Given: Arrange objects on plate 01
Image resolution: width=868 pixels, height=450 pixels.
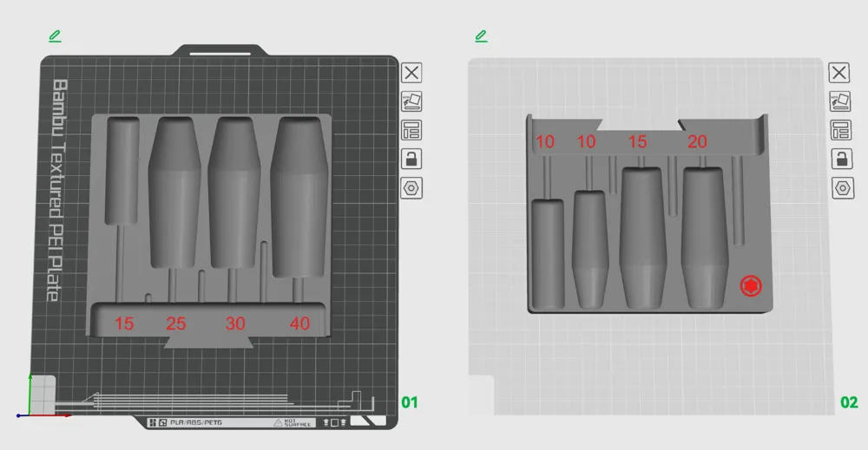Looking at the screenshot, I should [x=411, y=130].
